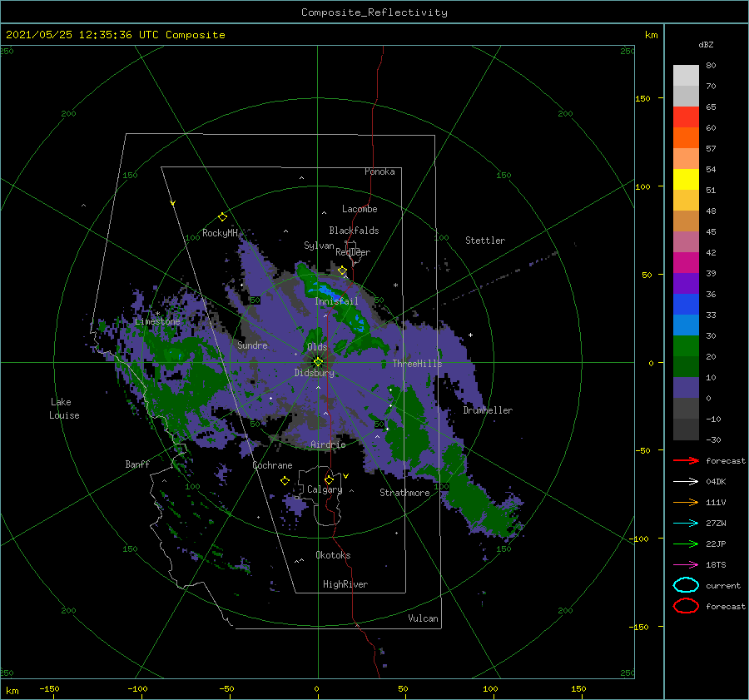Screen dimensions: 749x700
Task: Click the Innisfail city label
Action: click(336, 301)
